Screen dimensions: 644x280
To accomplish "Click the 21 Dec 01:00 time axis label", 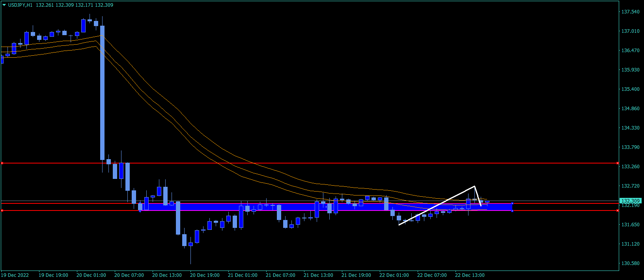I will (x=243, y=275).
